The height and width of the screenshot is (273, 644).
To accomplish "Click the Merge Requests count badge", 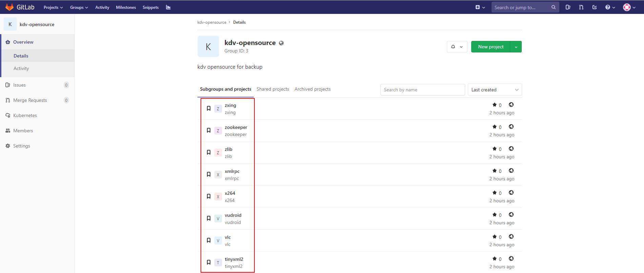I will (66, 100).
